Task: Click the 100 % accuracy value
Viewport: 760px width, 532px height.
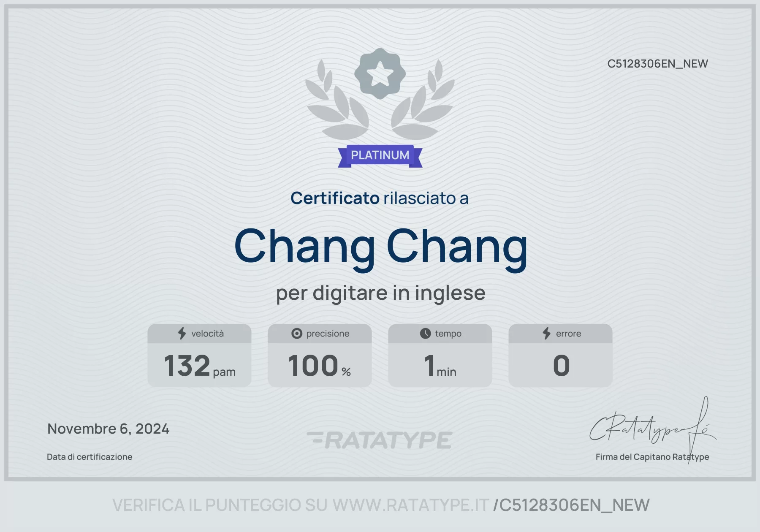Action: point(320,366)
